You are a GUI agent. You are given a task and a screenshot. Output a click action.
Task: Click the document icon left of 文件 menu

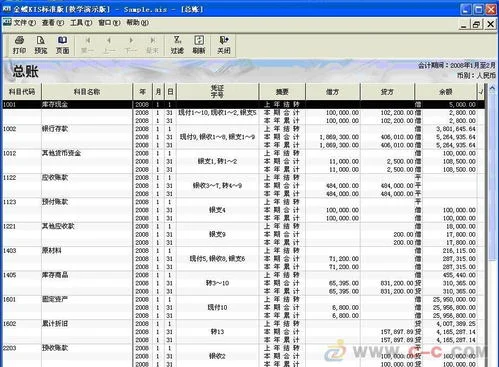(7, 22)
